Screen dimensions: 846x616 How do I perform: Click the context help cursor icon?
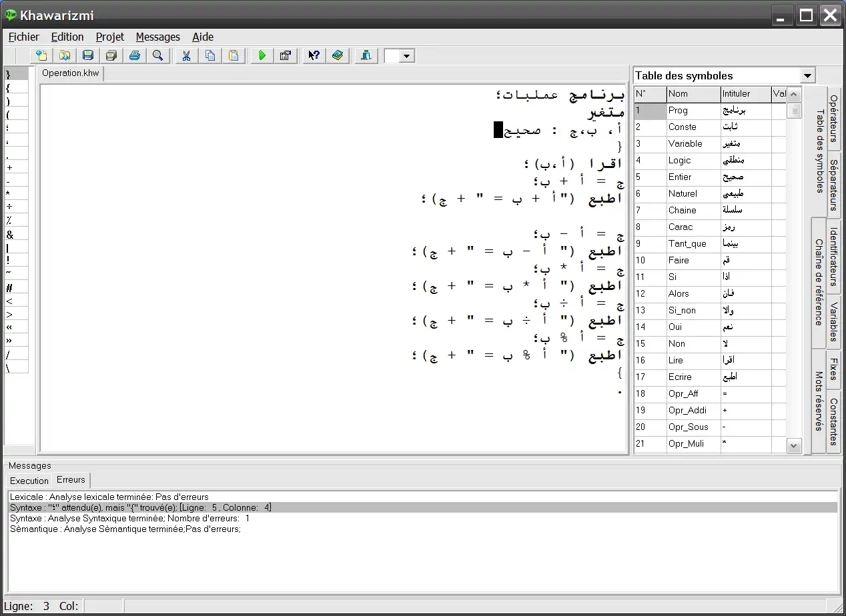313,56
